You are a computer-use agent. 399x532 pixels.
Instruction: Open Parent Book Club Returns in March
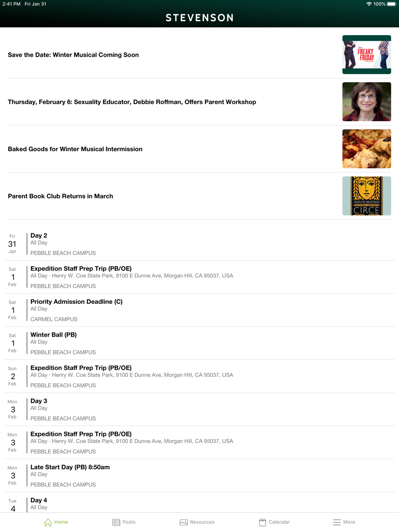[61, 196]
